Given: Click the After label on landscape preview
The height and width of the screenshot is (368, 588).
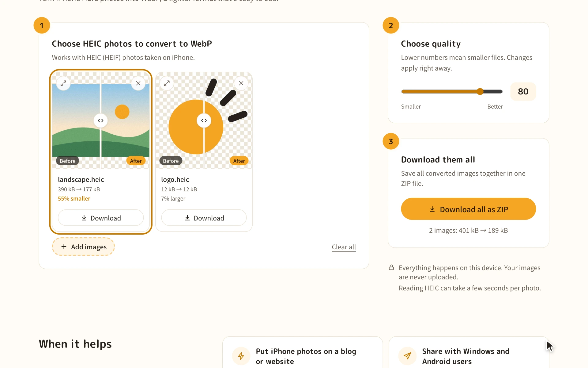Looking at the screenshot, I should pos(136,161).
